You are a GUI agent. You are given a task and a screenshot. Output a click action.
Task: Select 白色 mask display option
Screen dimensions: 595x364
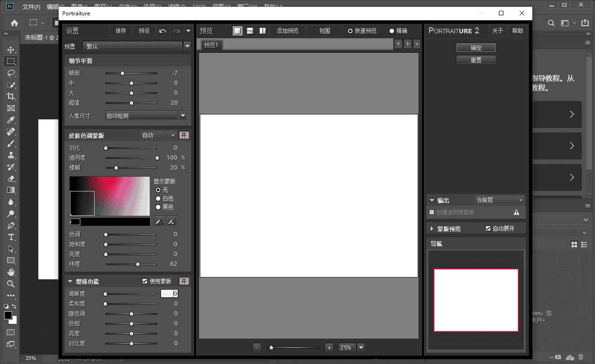click(x=158, y=198)
